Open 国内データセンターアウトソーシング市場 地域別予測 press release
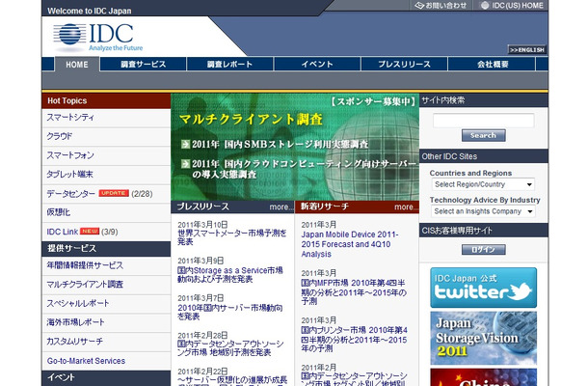This screenshot has width=588, height=386. [230, 348]
